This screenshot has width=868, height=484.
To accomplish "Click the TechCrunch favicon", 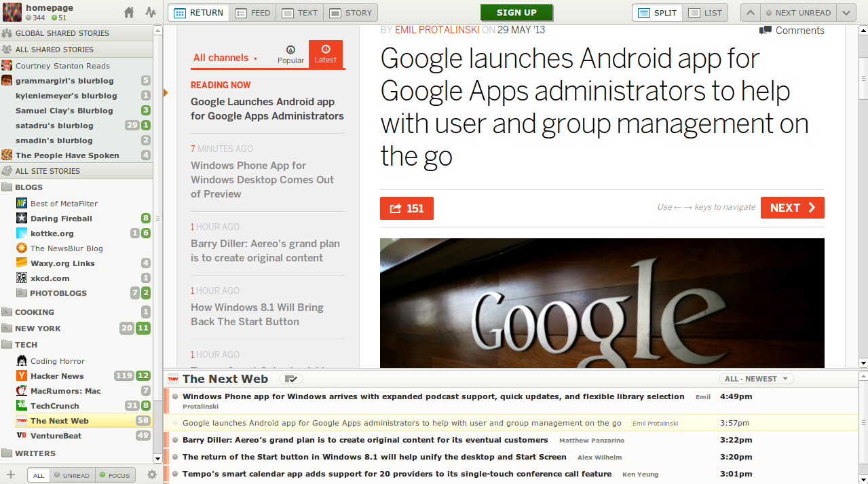I will [x=22, y=406].
